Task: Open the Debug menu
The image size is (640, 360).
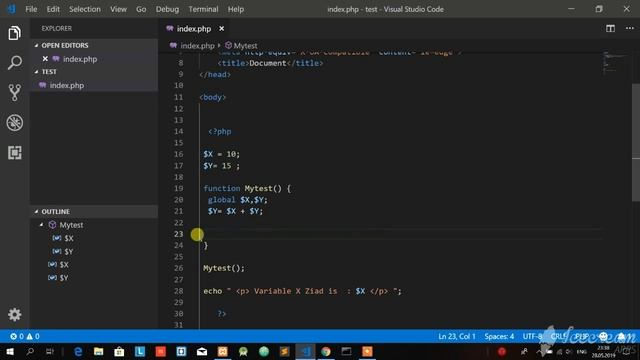Action: pos(167,9)
